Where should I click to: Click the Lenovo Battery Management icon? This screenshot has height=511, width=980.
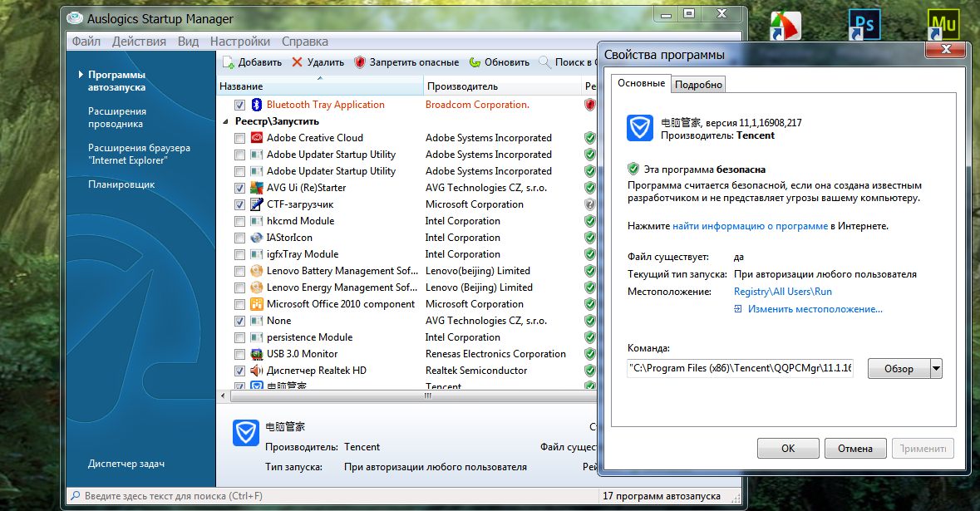256,271
